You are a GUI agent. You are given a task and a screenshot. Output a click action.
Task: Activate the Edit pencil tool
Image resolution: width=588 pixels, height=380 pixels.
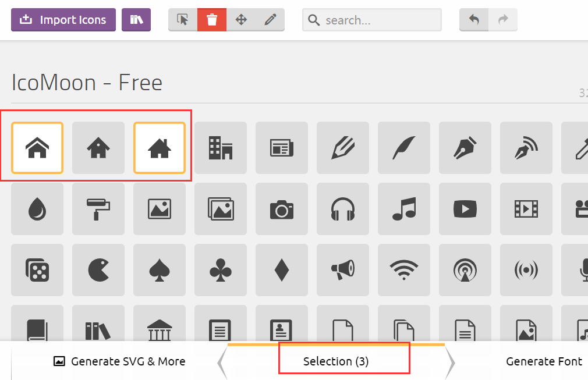(x=270, y=19)
